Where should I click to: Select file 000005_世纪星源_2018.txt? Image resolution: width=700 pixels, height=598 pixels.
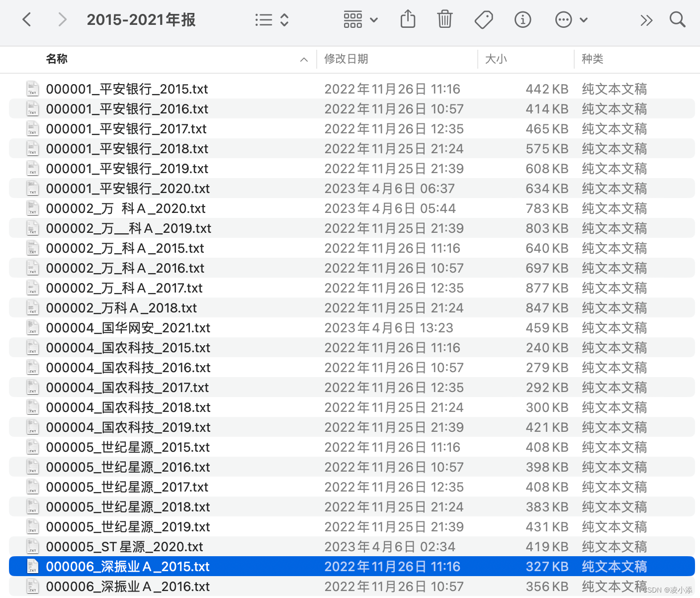352,506
